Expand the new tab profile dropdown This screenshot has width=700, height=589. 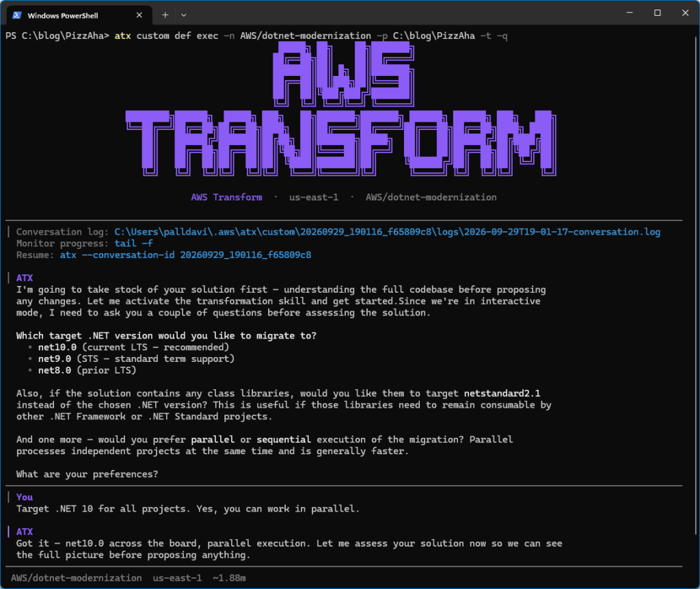pyautogui.click(x=183, y=15)
